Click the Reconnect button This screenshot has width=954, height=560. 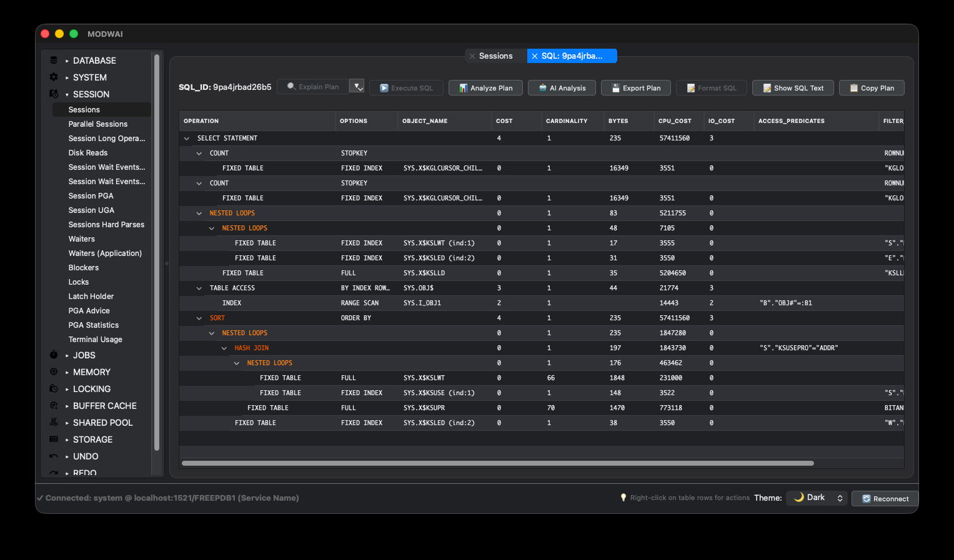pos(885,498)
